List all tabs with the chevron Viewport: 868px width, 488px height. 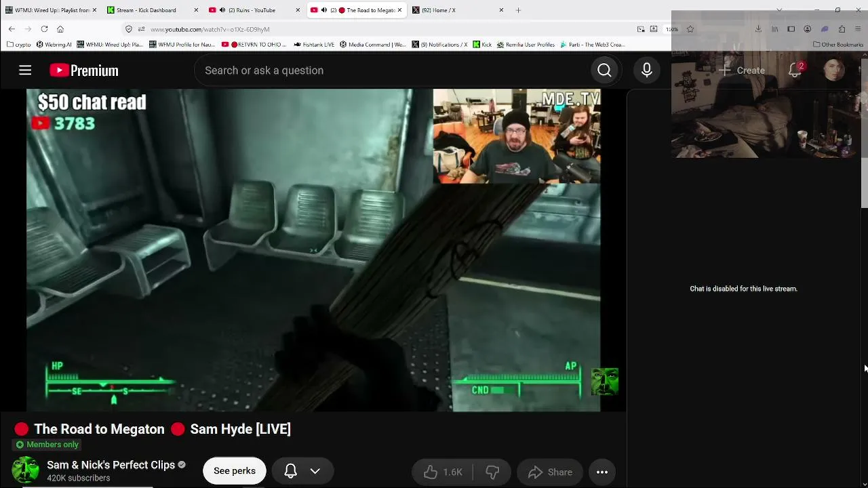coord(779,10)
